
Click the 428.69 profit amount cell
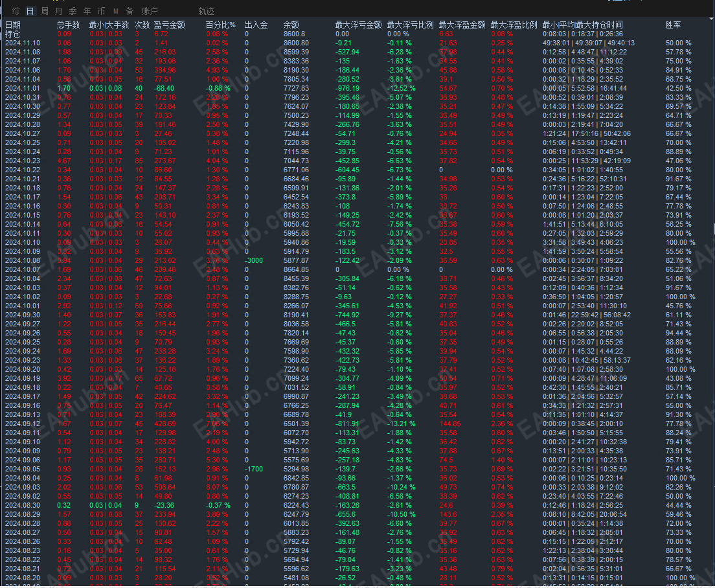165,424
